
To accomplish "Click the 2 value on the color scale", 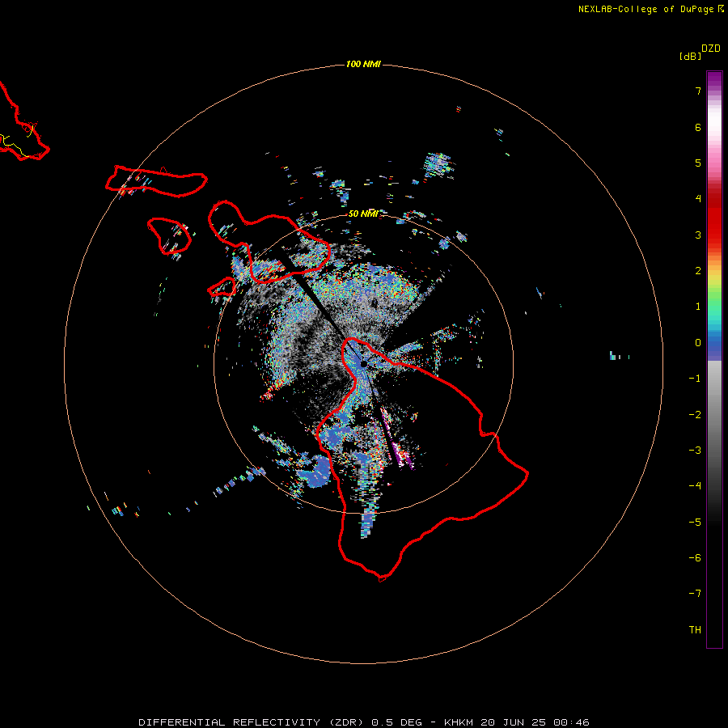I will [698, 271].
